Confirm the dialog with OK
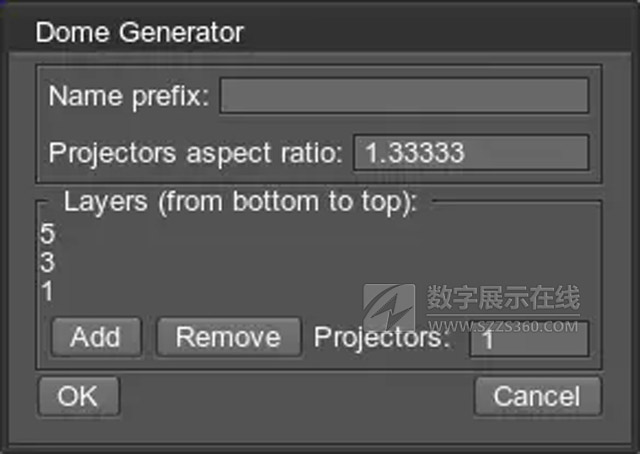 [x=78, y=396]
